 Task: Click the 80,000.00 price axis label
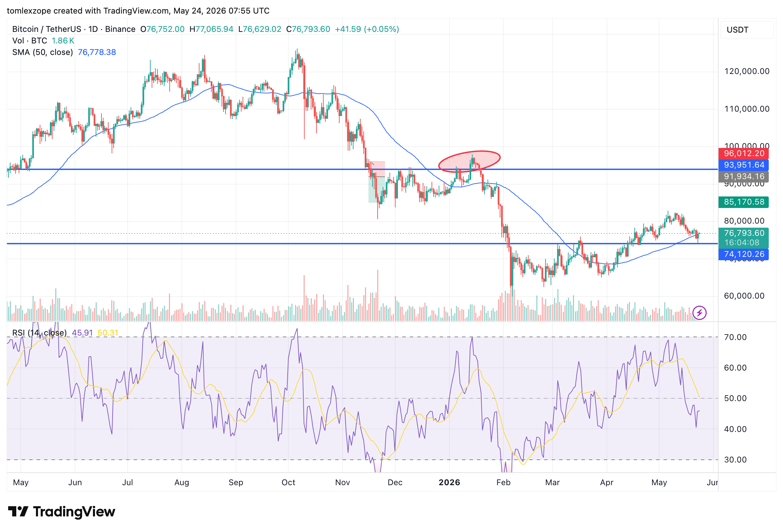click(x=744, y=221)
